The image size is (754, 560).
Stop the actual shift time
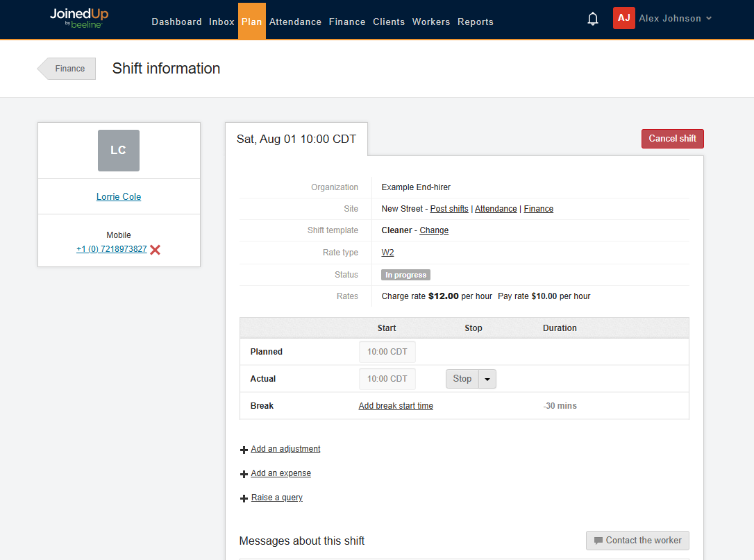pyautogui.click(x=462, y=379)
